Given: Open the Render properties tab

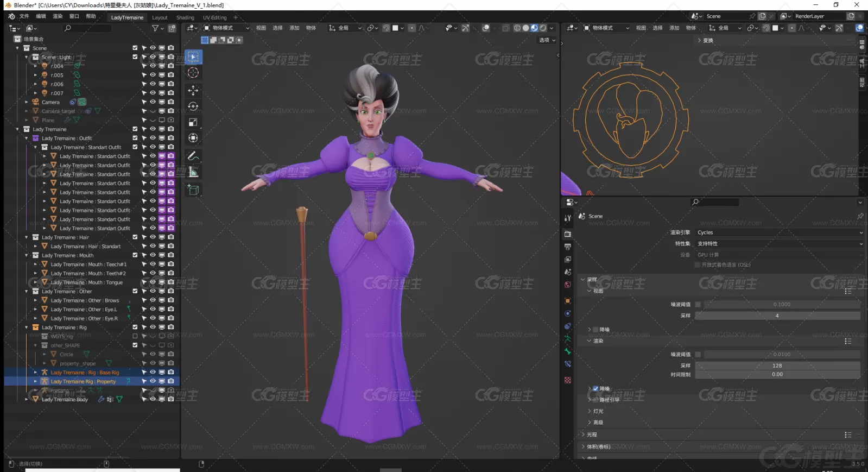Looking at the screenshot, I should pyautogui.click(x=568, y=234).
